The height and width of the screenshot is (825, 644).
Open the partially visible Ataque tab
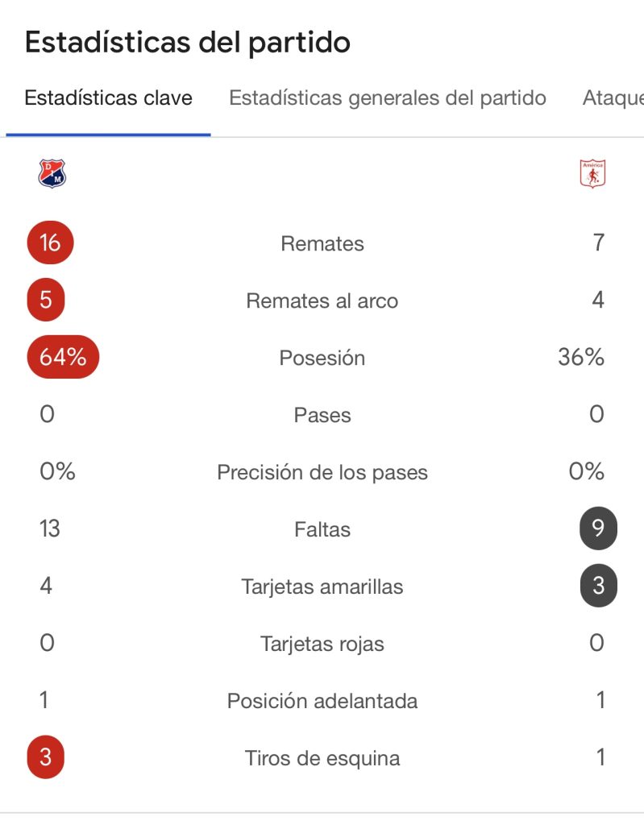(613, 98)
